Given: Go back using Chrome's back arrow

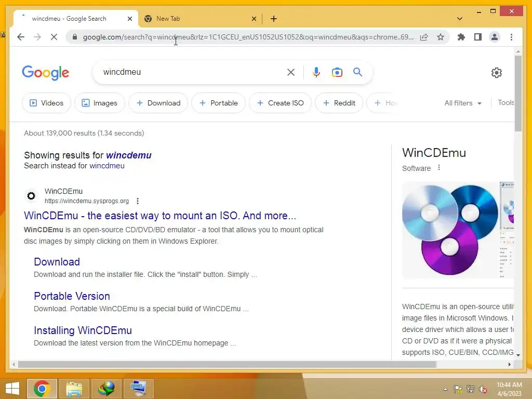Looking at the screenshot, I should (x=21, y=37).
